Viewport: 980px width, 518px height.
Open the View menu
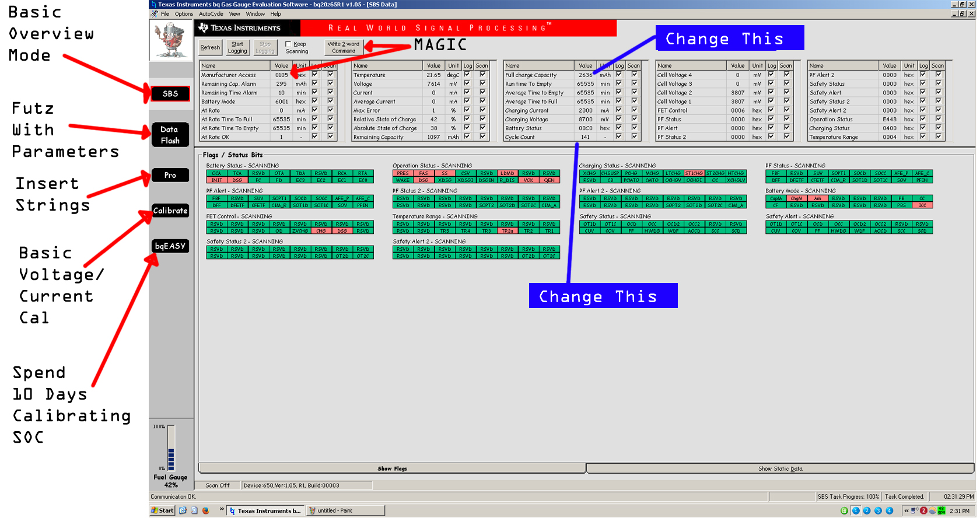[x=235, y=14]
